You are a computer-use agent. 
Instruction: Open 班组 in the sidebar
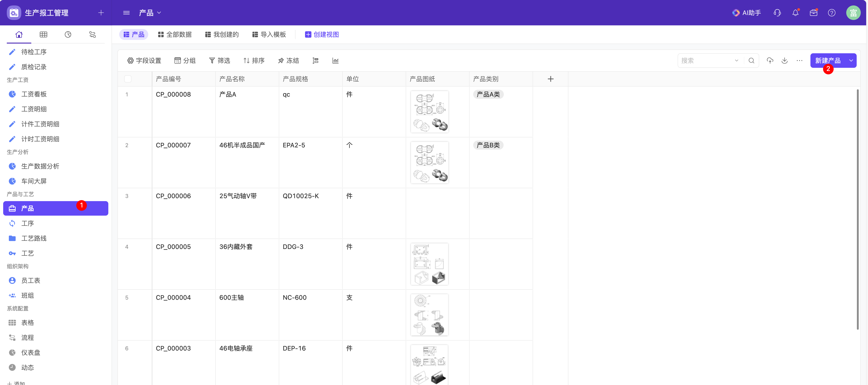pyautogui.click(x=56, y=295)
